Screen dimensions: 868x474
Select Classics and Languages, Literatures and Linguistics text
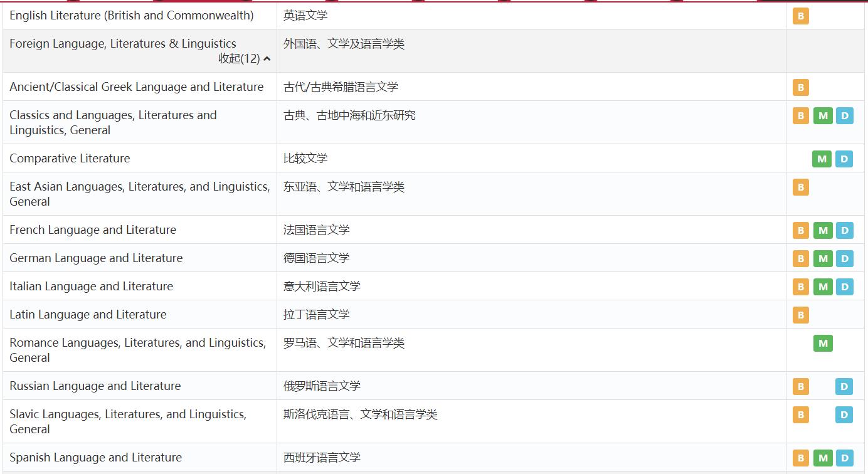113,122
